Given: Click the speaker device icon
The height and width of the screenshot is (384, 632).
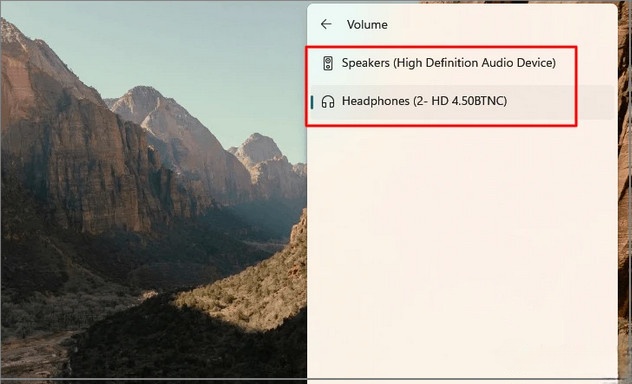Looking at the screenshot, I should coord(328,63).
